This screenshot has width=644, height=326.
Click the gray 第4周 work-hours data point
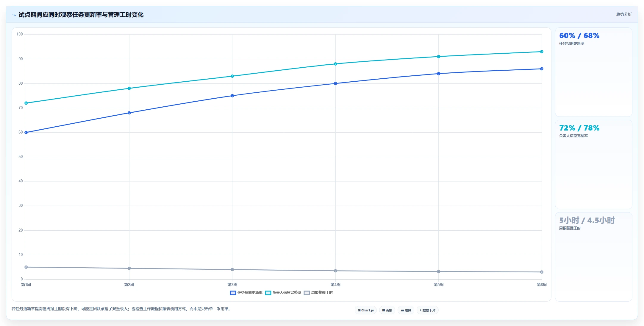pyautogui.click(x=335, y=271)
